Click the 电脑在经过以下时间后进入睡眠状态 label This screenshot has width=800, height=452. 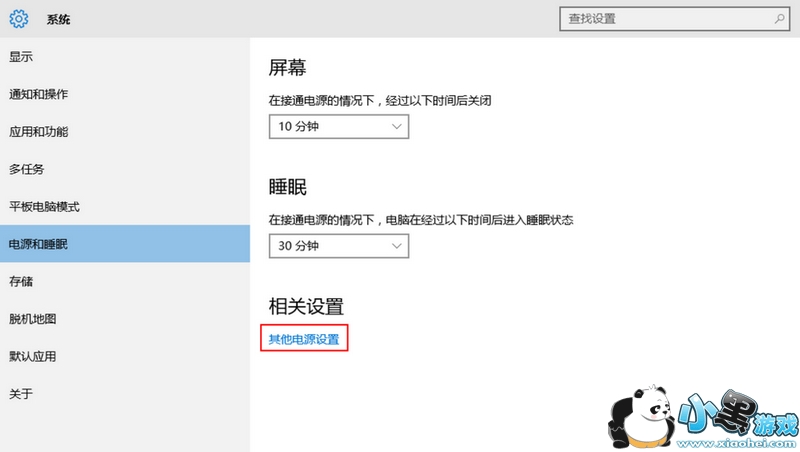click(479, 220)
